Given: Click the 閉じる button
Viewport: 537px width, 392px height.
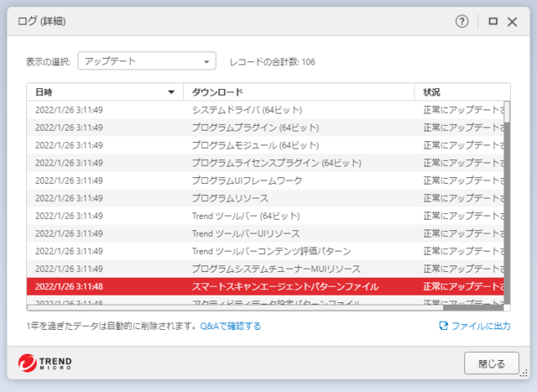Looking at the screenshot, I should pyautogui.click(x=492, y=363).
